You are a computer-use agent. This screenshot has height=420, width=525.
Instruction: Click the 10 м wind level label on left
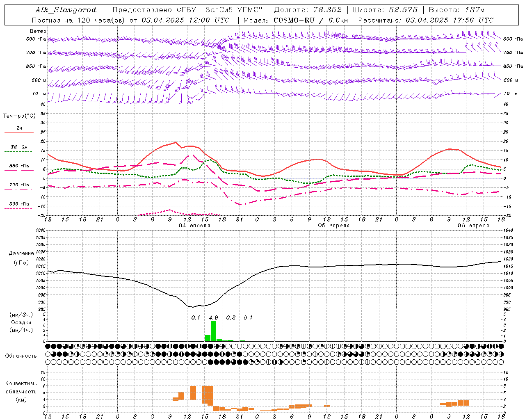[39, 94]
